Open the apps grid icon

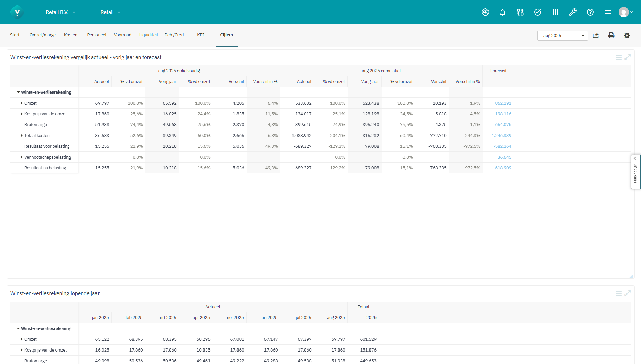tap(555, 12)
